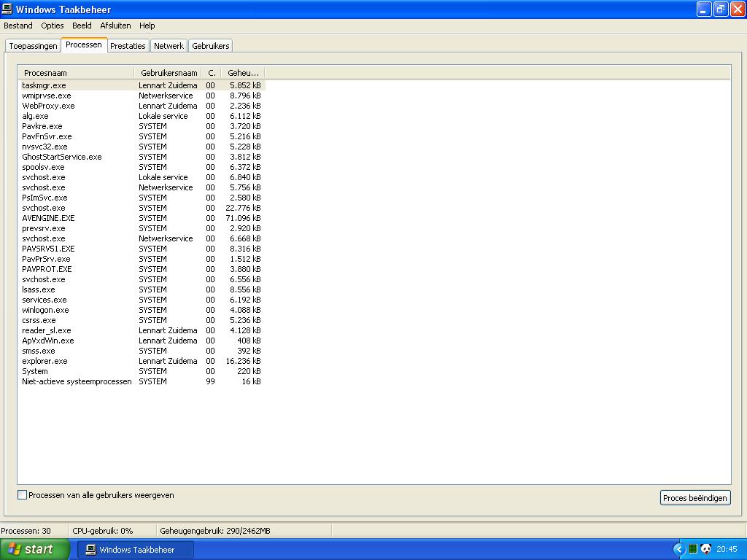Switch to the Prestaties tab
The height and width of the screenshot is (560, 747).
(128, 46)
